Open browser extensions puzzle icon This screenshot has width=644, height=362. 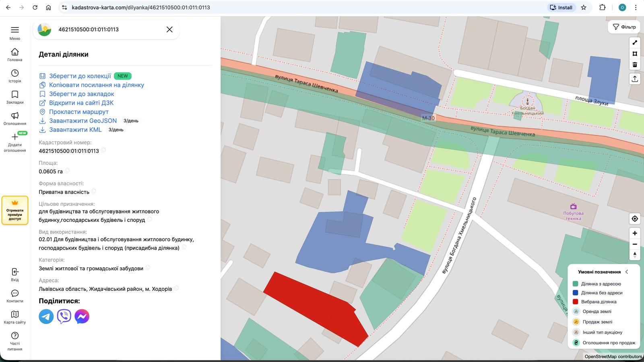(x=603, y=7)
